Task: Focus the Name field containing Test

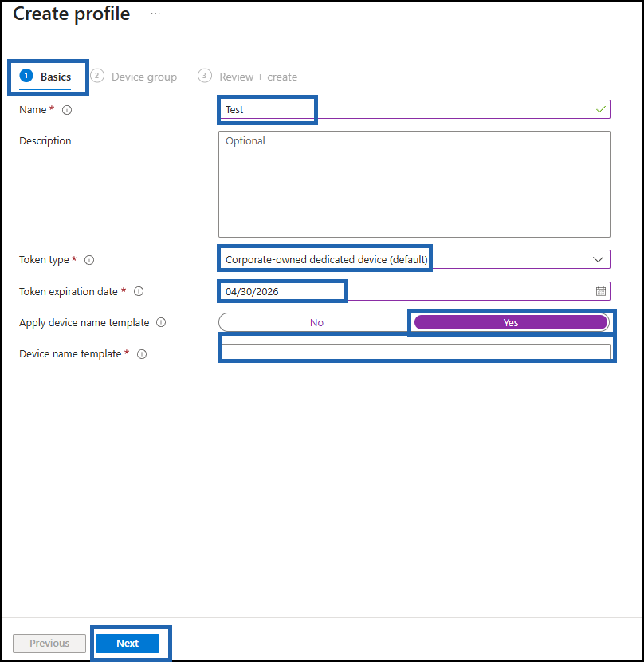Action: point(414,109)
